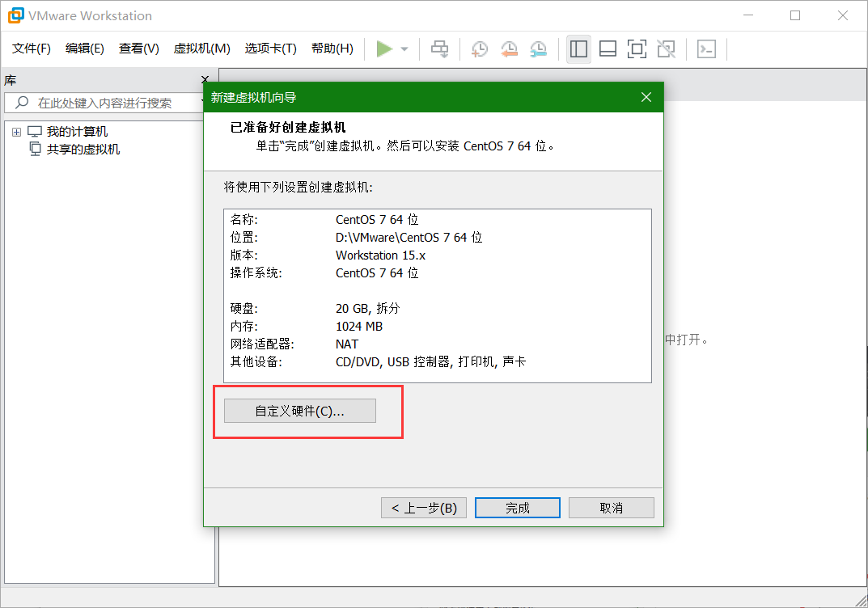Screen dimensions: 868x608
Task: Click the search magnifier icon in library
Action: (22, 103)
